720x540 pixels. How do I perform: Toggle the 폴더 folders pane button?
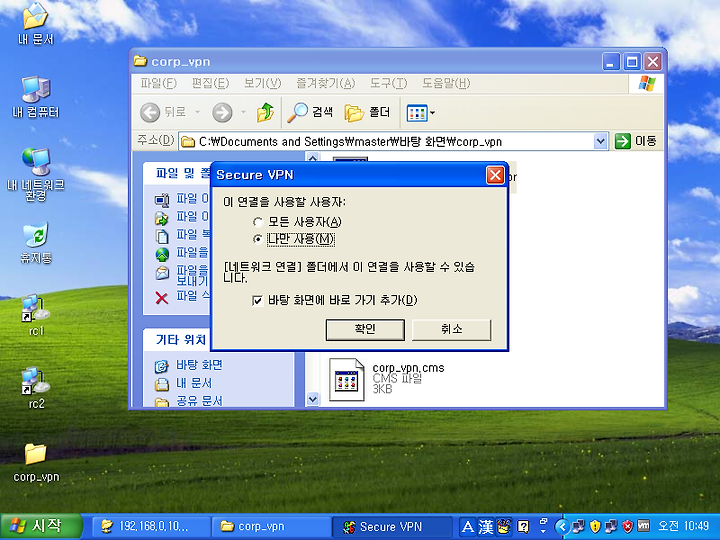(367, 112)
